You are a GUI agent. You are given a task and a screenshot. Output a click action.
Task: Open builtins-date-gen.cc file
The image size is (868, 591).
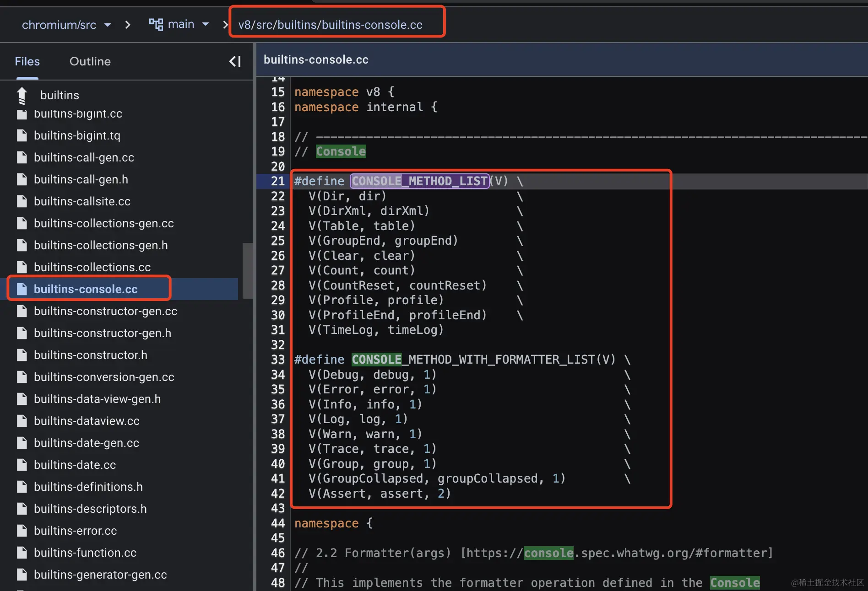tap(87, 443)
